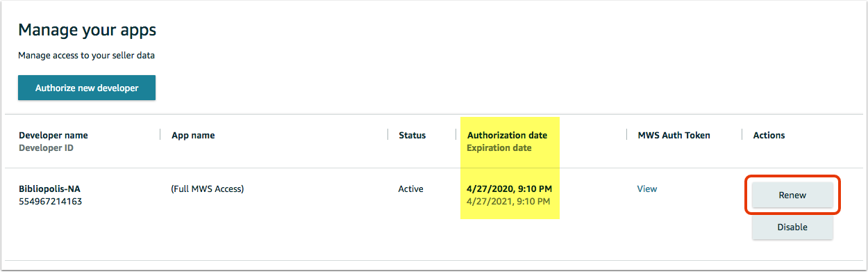
Task: Disable the Bibliopolis-NA app access
Action: 792,227
